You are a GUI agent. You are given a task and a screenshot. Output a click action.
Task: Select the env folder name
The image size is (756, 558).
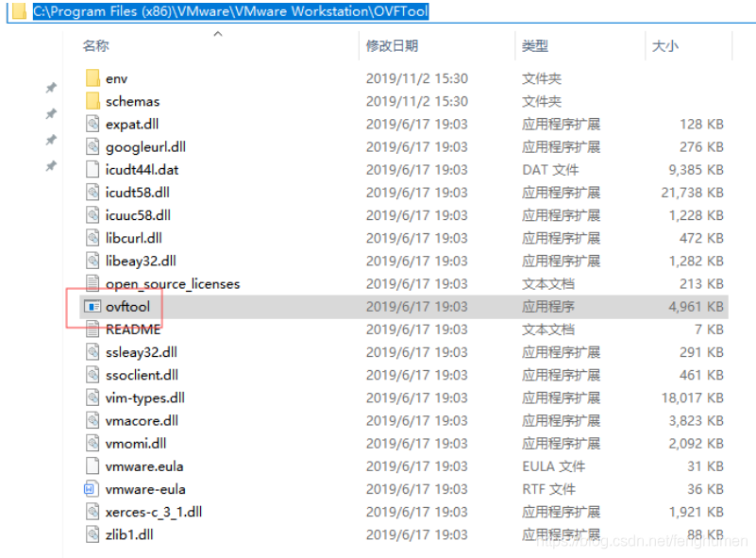tap(117, 78)
